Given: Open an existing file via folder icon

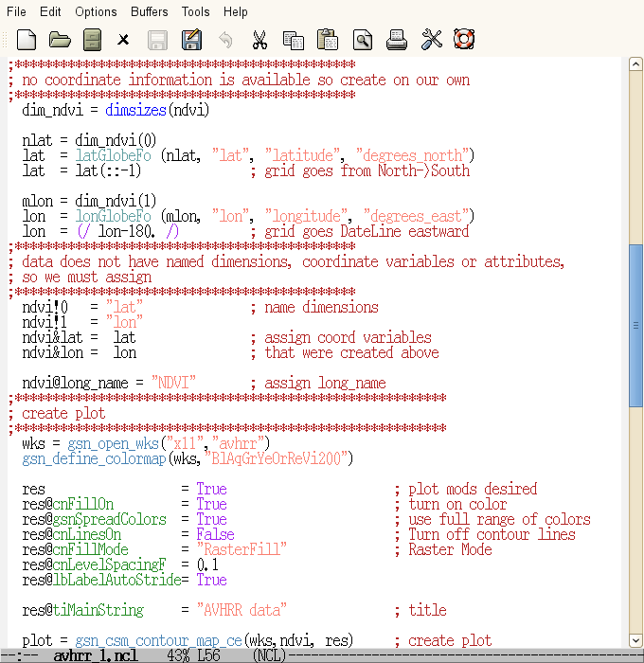Looking at the screenshot, I should (60, 40).
